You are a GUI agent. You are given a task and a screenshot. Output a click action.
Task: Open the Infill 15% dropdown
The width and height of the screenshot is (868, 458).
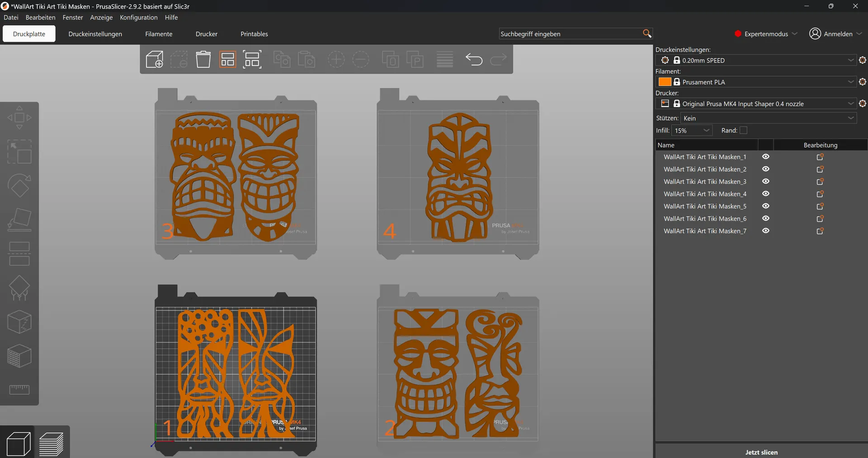tap(692, 131)
